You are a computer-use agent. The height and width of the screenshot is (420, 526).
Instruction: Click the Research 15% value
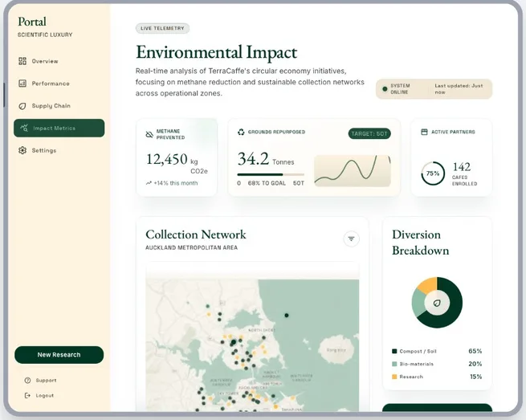pyautogui.click(x=475, y=377)
